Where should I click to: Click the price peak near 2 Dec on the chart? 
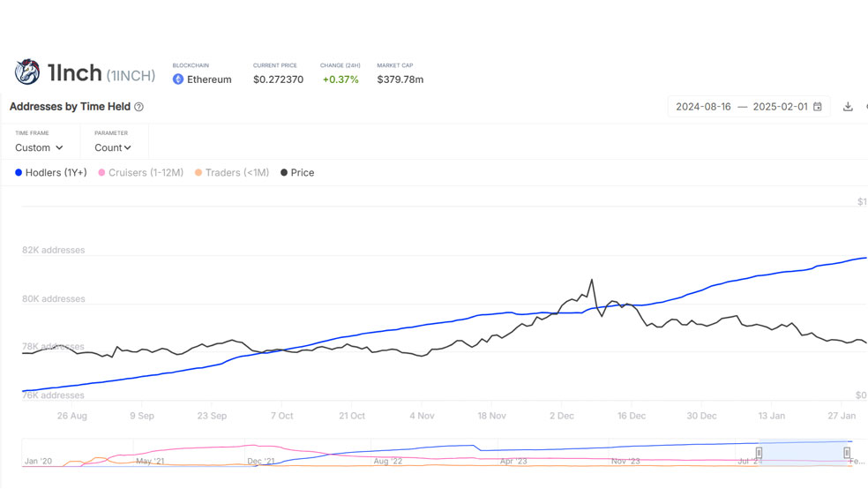click(592, 280)
